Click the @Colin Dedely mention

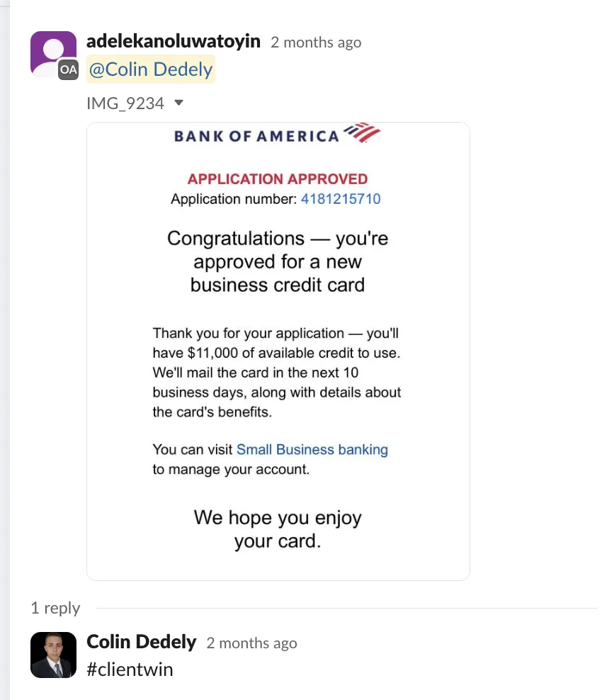tap(150, 69)
